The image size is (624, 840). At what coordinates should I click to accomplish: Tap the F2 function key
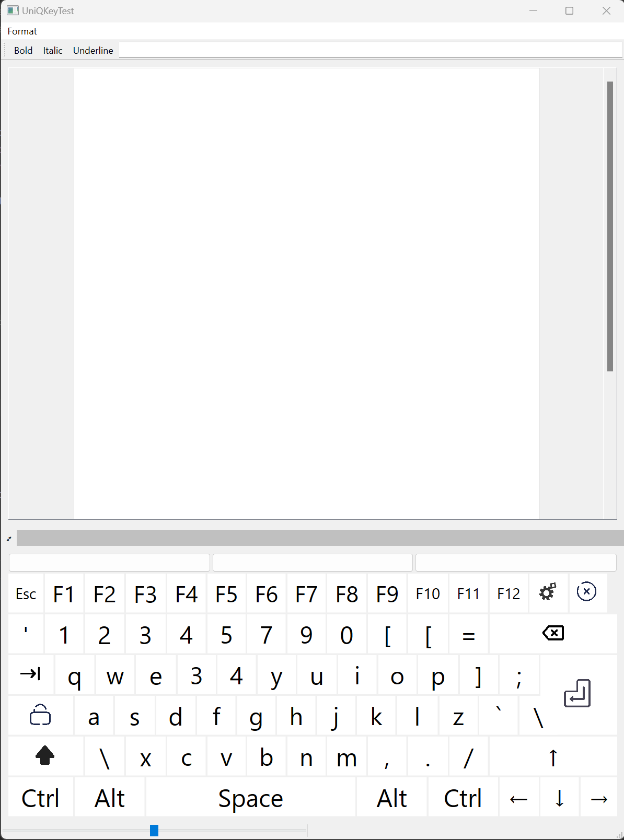(105, 593)
